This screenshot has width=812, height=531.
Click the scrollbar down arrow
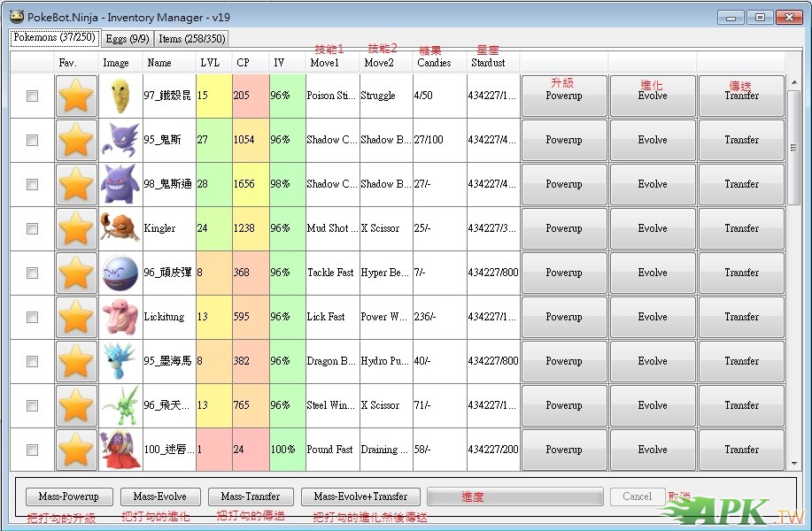[794, 463]
